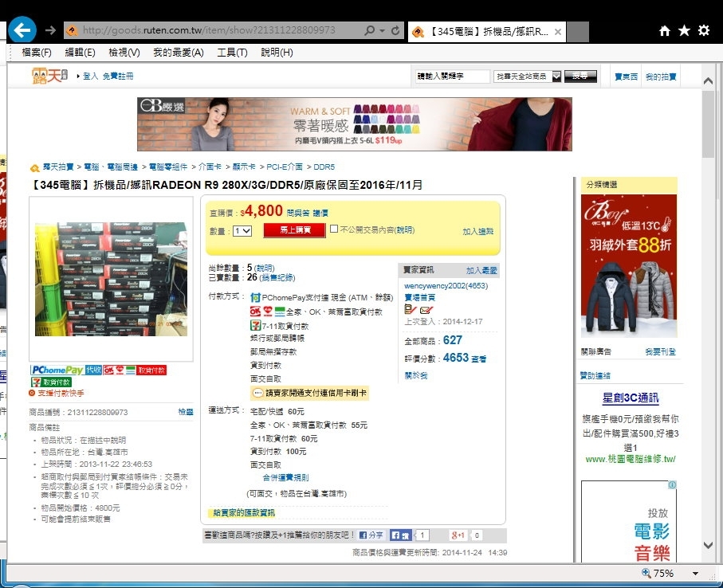Click the graphics card product photo thumbnail
The height and width of the screenshot is (588, 723).
(x=111, y=279)
